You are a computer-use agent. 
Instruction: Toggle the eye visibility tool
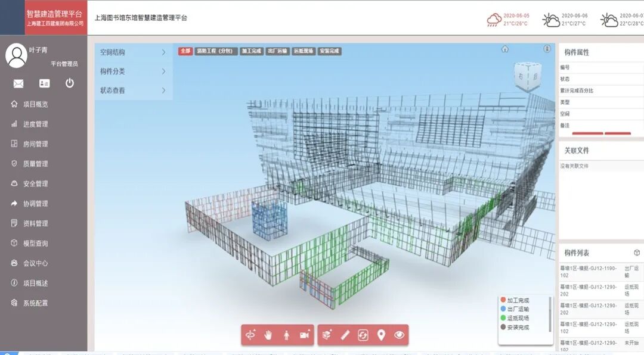point(399,335)
